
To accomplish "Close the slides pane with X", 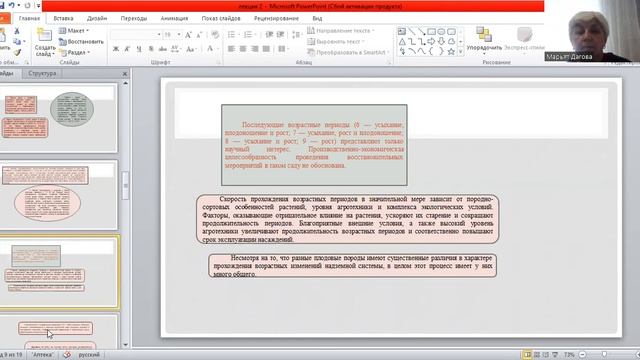I will click(125, 74).
